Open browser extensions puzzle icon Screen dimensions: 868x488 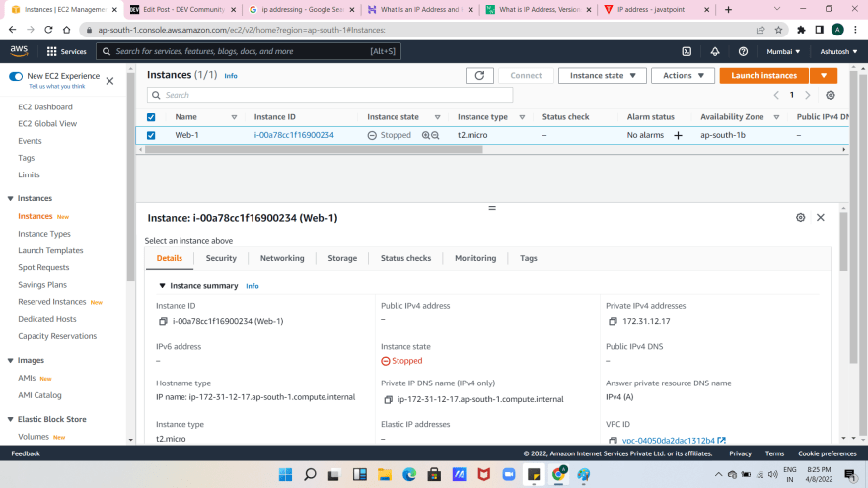coord(801,30)
